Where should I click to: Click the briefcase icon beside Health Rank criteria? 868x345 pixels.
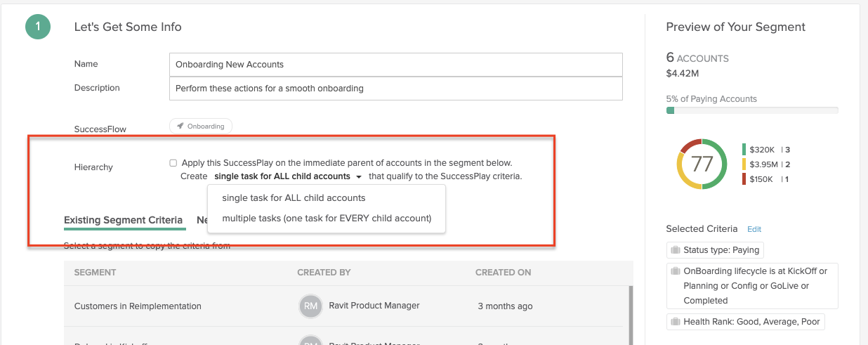tap(676, 322)
